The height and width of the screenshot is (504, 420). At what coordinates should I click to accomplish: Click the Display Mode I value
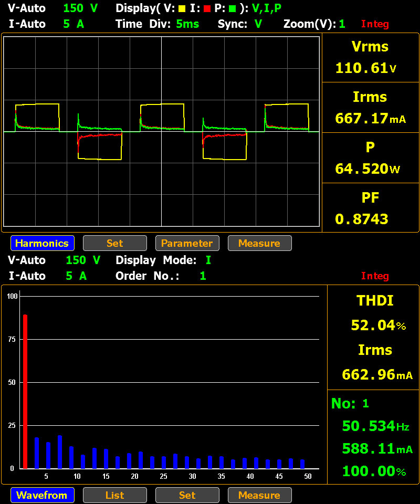[208, 260]
